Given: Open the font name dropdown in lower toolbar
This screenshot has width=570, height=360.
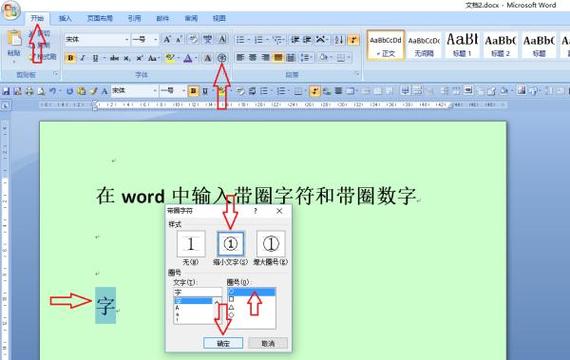Looking at the screenshot, I should pyautogui.click(x=155, y=91).
